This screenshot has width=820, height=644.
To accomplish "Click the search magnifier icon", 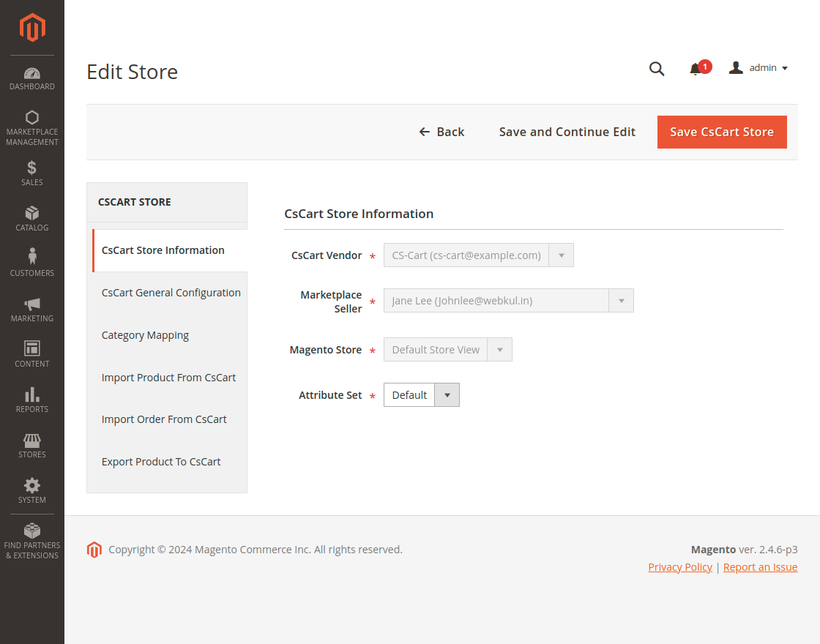I will tap(657, 69).
